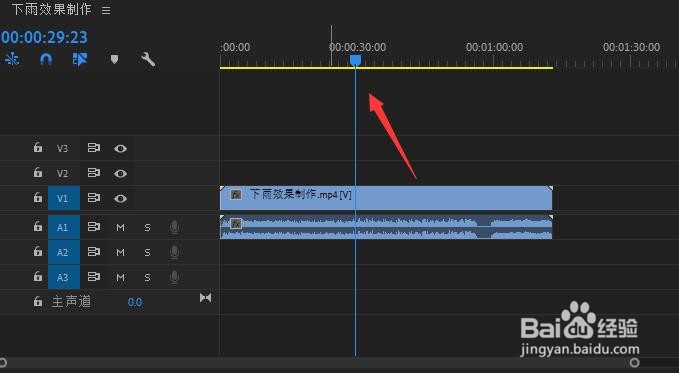Select the audio clip on track A1
The image size is (679, 373).
pos(386,227)
